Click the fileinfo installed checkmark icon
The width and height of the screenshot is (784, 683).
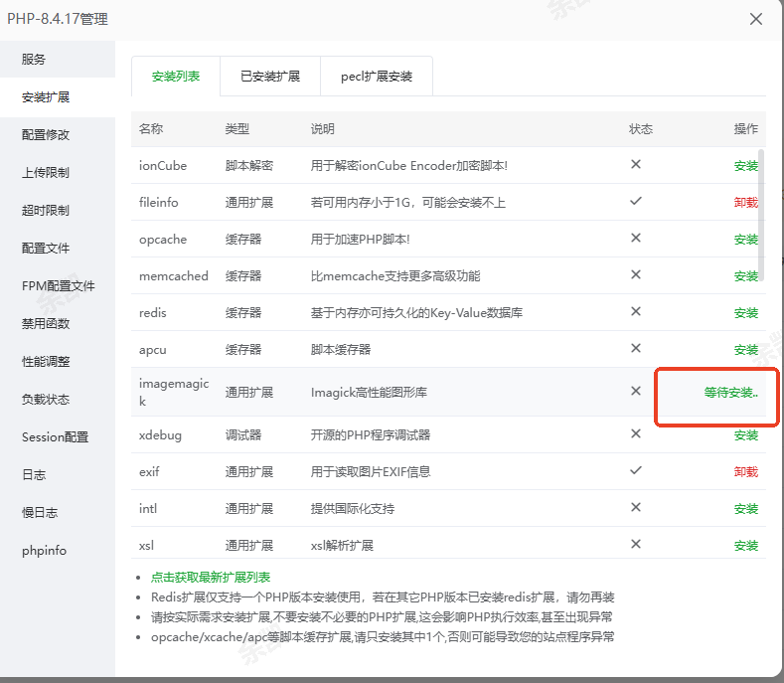coord(636,201)
